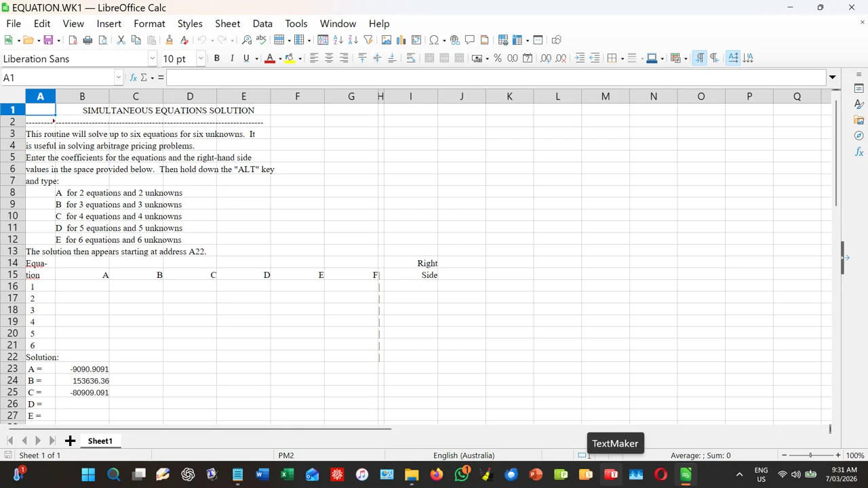Open Find and Replace from the toolbar
This screenshot has height=488, width=868.
(247, 40)
